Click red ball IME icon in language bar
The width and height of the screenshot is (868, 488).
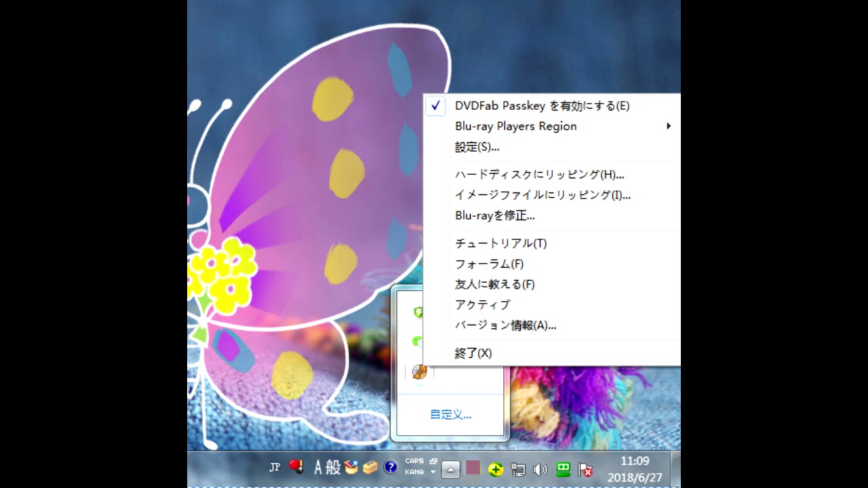[x=296, y=466]
